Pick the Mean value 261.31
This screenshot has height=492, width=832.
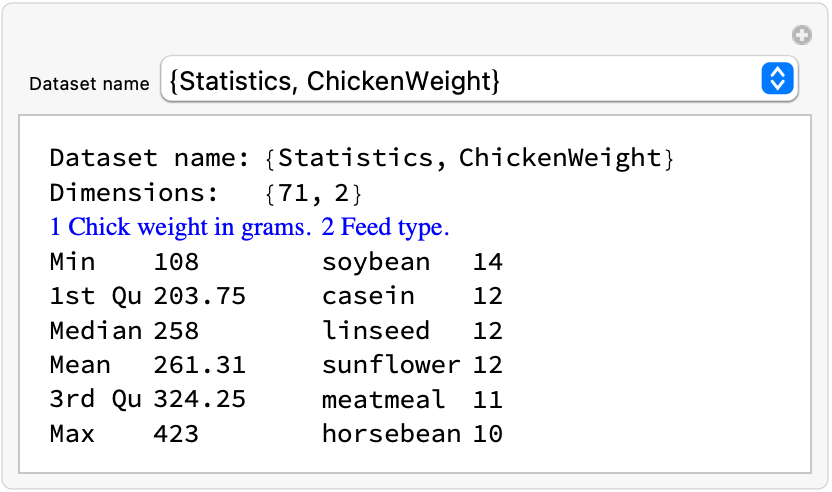pos(200,366)
